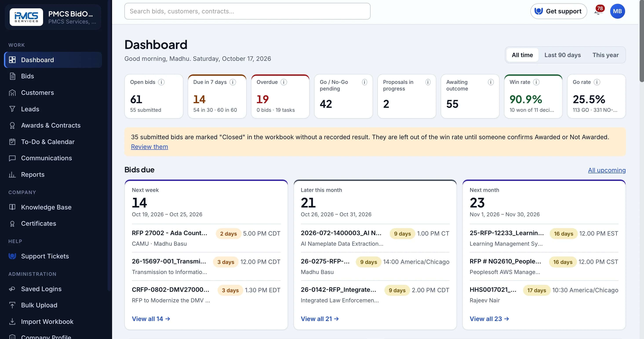
Task: Open the Review them link
Action: (x=149, y=147)
